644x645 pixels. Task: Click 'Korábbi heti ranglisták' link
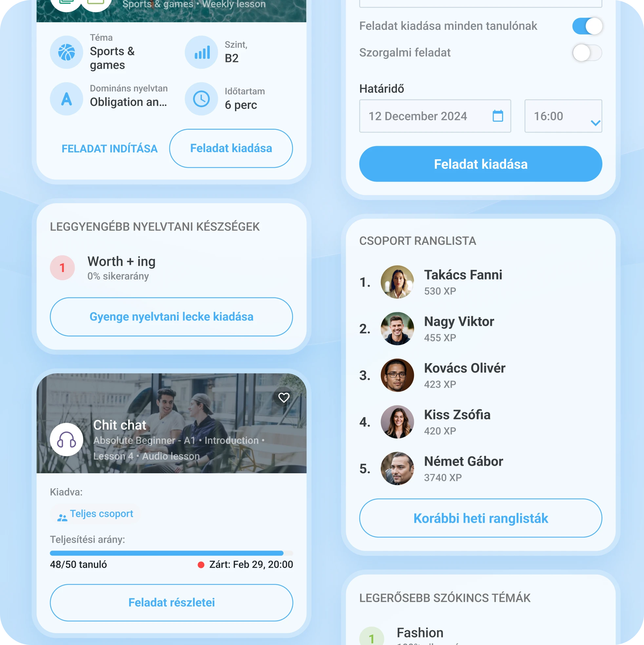[481, 518]
